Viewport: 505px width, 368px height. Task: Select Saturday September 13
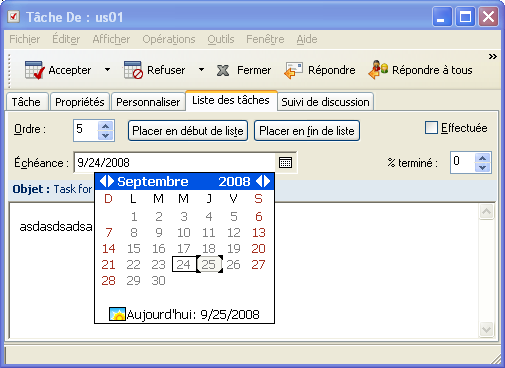(259, 232)
